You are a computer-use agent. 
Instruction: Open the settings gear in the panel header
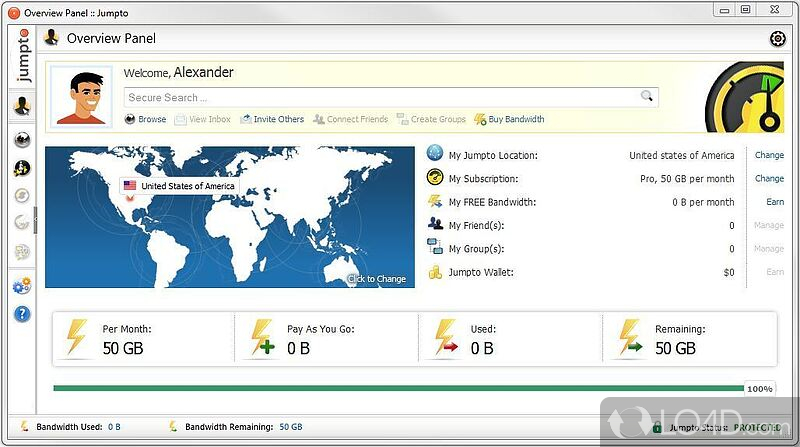(x=777, y=39)
